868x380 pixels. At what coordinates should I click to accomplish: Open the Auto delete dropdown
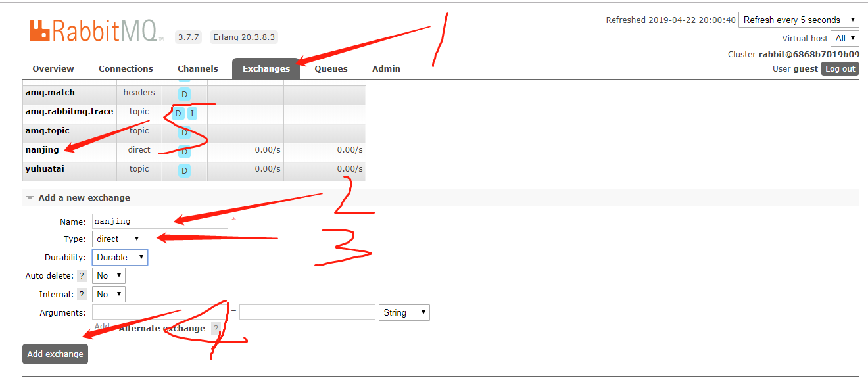click(x=108, y=275)
